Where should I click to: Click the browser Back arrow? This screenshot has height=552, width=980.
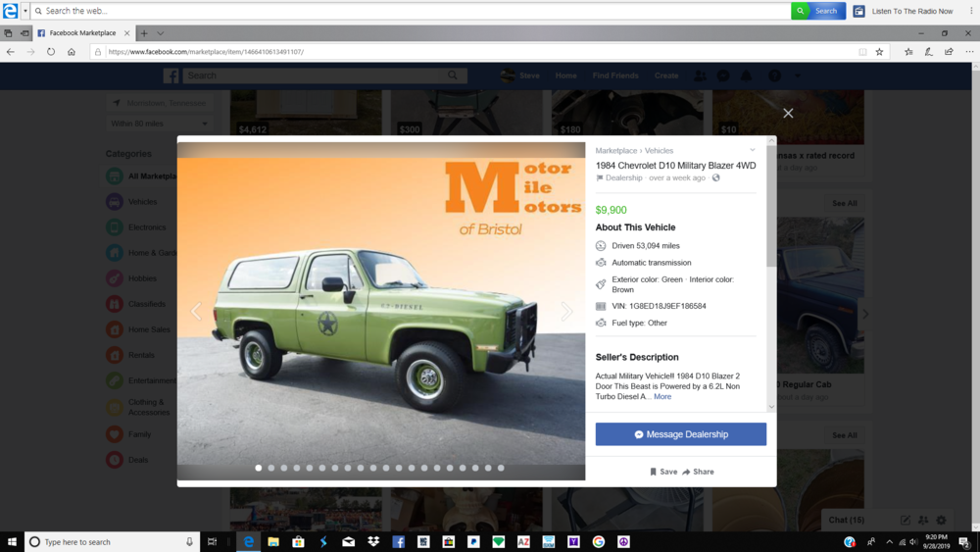pyautogui.click(x=11, y=52)
